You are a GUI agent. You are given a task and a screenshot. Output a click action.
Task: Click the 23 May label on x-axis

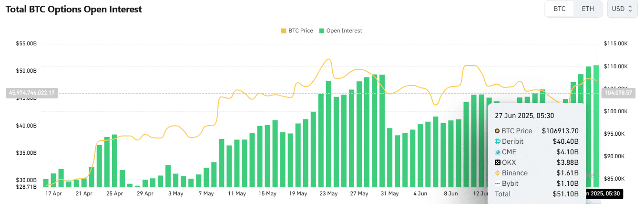[x=328, y=193]
